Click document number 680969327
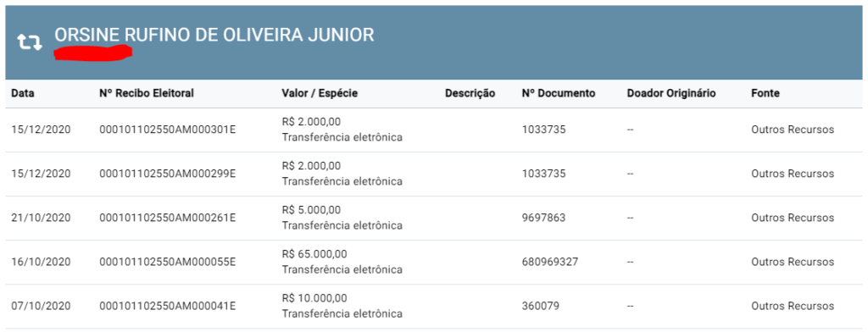Screen dimensions: 868x332 pyautogui.click(x=550, y=263)
